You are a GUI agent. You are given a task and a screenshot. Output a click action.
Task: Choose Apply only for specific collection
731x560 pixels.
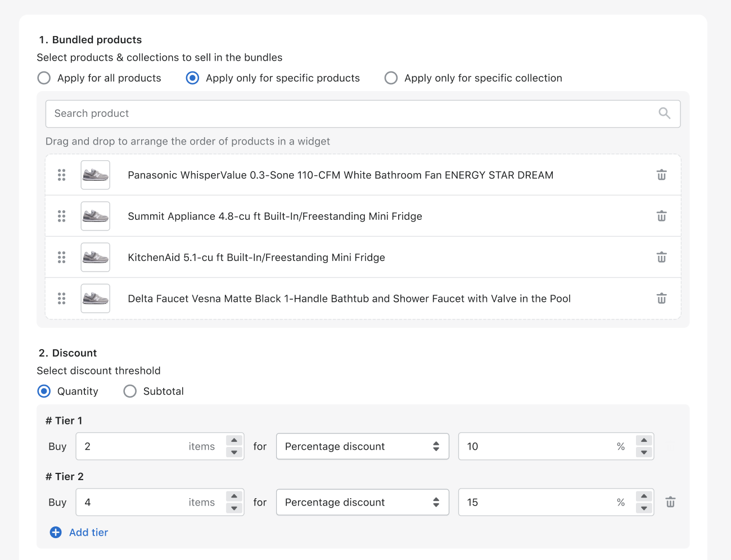pos(391,78)
